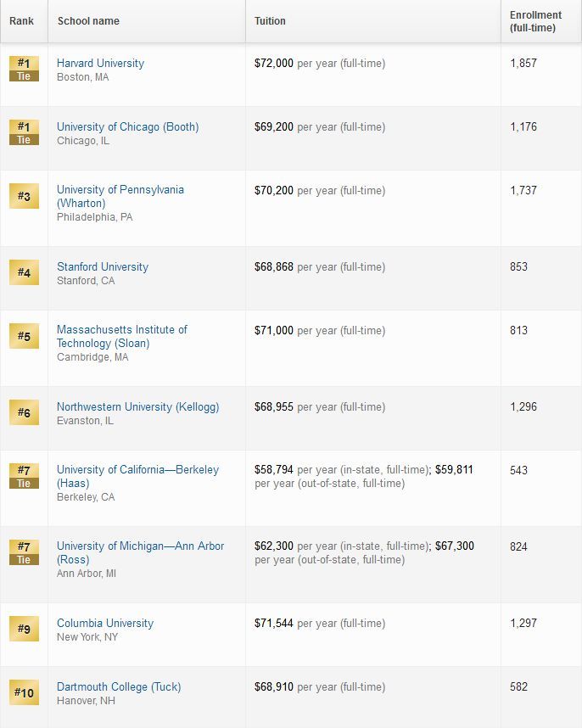Click the #9 rank badge
Screen dimensions: 582x728
click(x=24, y=629)
